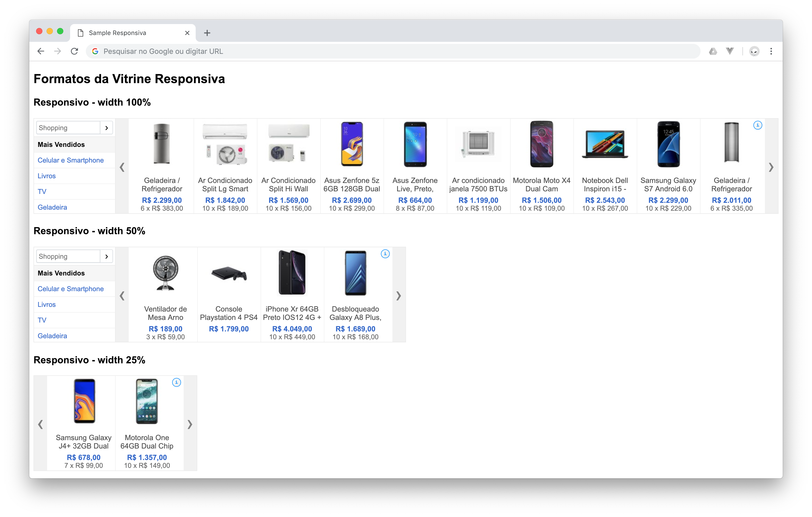Open the Celular e Smartphone link in the second showcase

point(70,289)
